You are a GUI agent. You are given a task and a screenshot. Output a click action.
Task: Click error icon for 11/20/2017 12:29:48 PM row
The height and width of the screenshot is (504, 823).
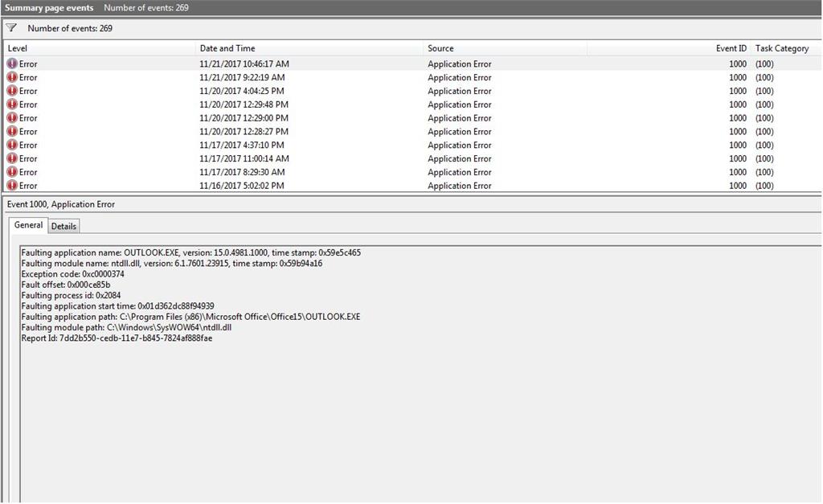12,104
